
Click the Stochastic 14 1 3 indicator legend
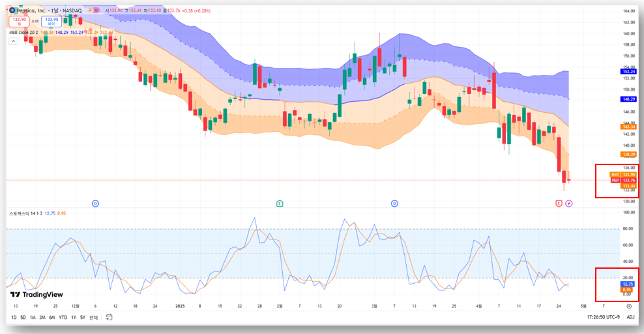point(26,213)
